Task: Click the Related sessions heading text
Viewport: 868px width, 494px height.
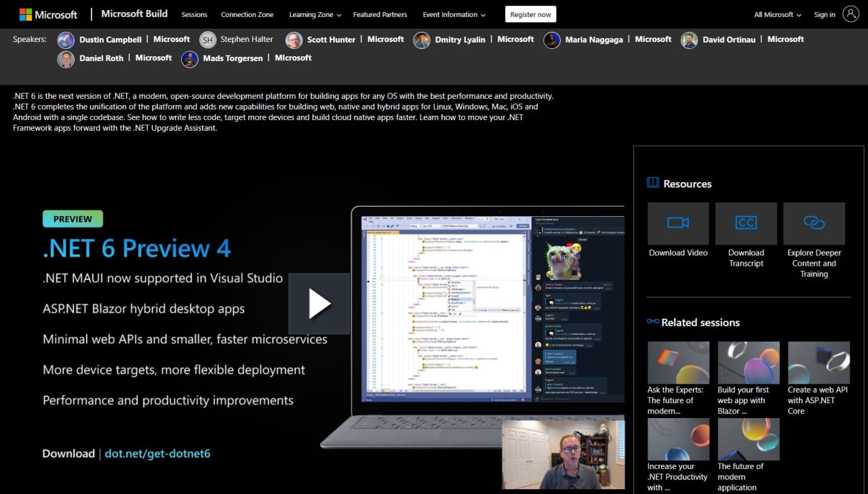Action: tap(701, 323)
